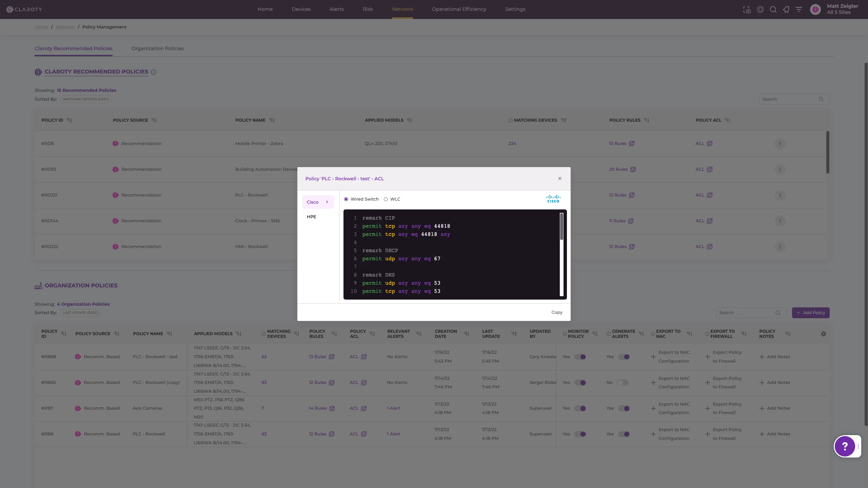The width and height of the screenshot is (868, 488).
Task: Disable Monitor Policy toggle for Axis Cameras
Action: pyautogui.click(x=580, y=408)
